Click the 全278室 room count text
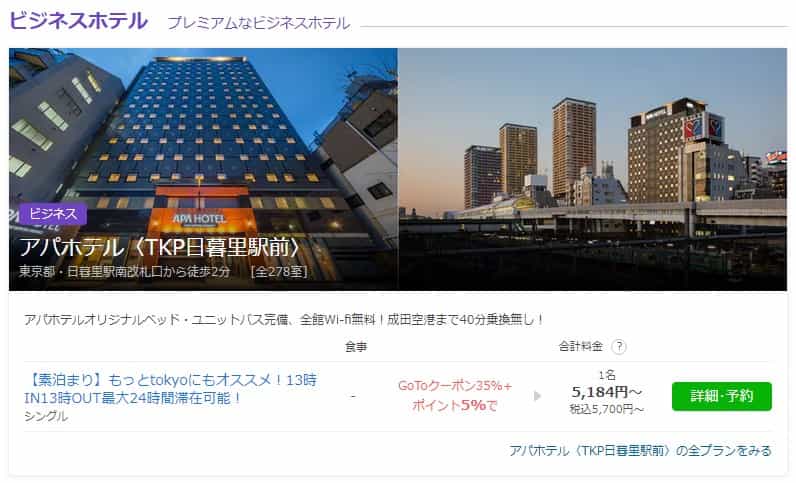This screenshot has width=796, height=483. pos(279,272)
